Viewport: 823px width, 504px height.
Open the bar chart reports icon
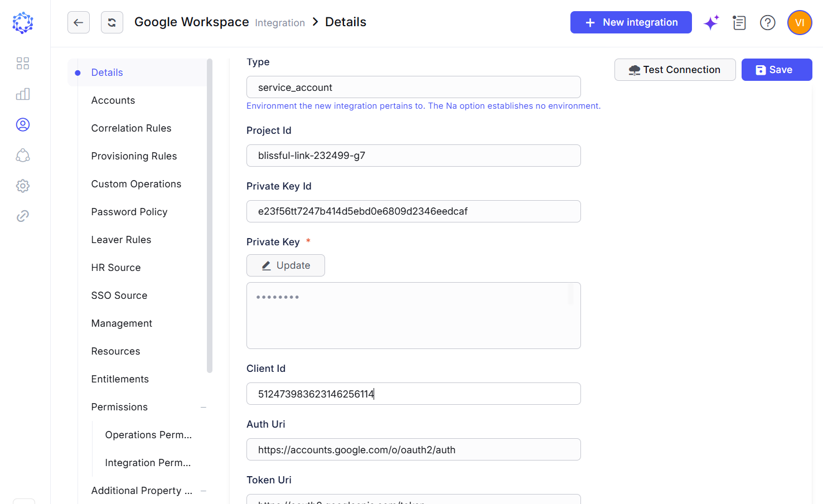[23, 94]
